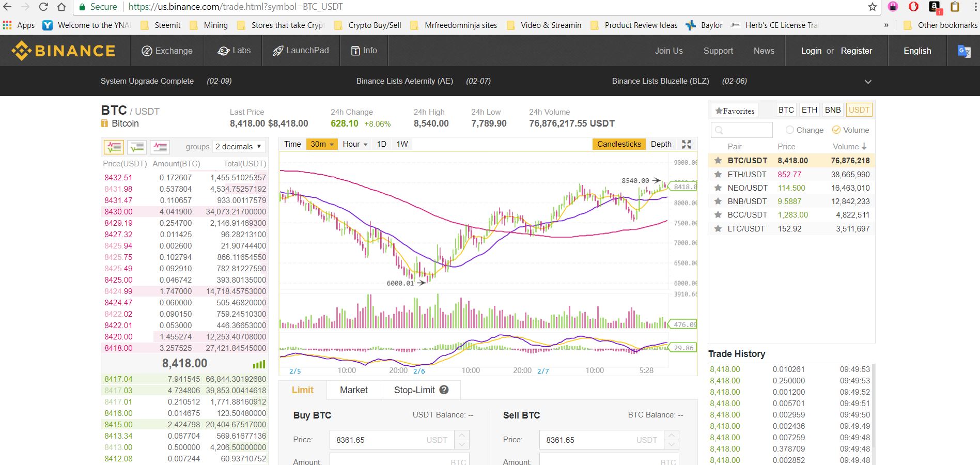
Task: Open Binance Lists Aeternity announcement
Action: (x=405, y=81)
